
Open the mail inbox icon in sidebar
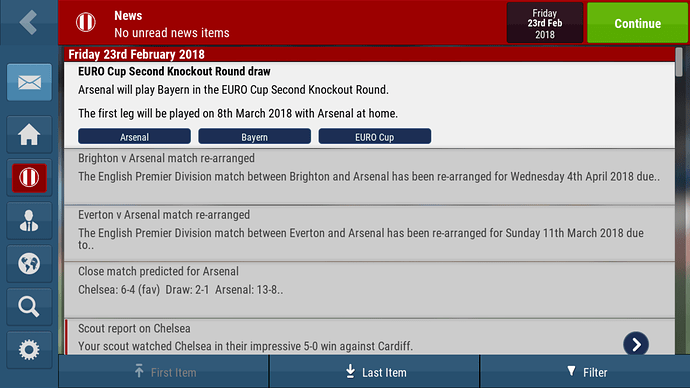pyautogui.click(x=29, y=82)
